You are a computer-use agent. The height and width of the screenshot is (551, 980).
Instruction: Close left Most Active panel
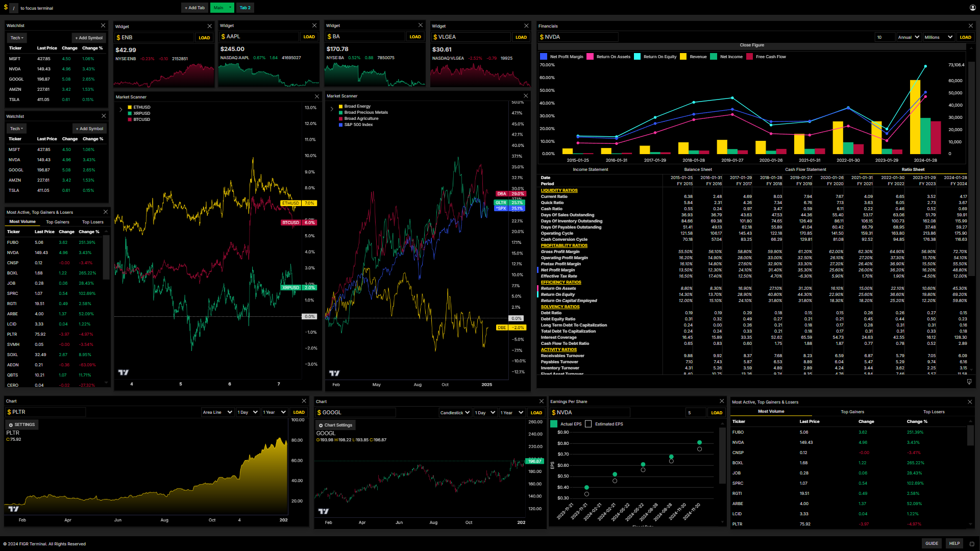(x=106, y=212)
